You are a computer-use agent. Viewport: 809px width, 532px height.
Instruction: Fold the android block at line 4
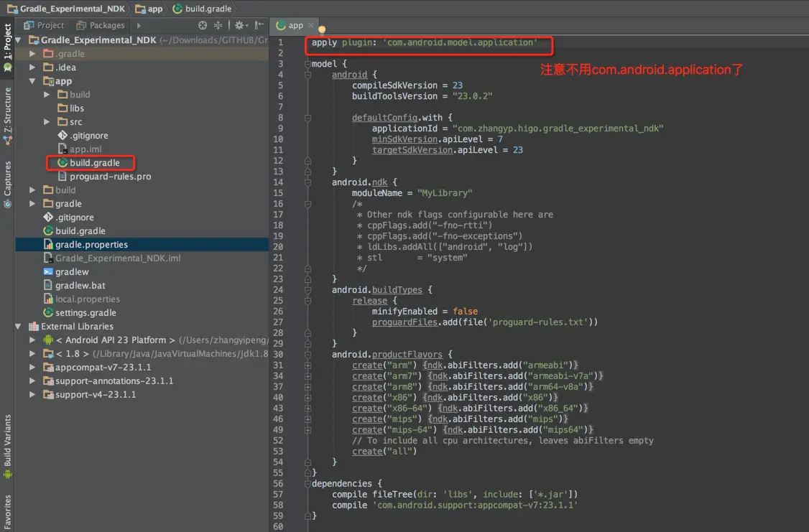click(308, 75)
